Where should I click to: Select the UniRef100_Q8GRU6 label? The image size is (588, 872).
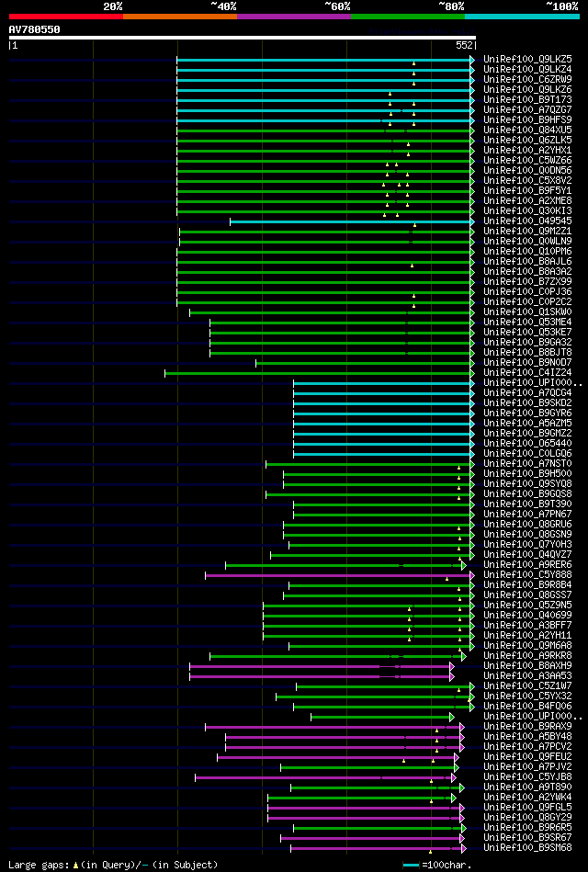[528, 525]
